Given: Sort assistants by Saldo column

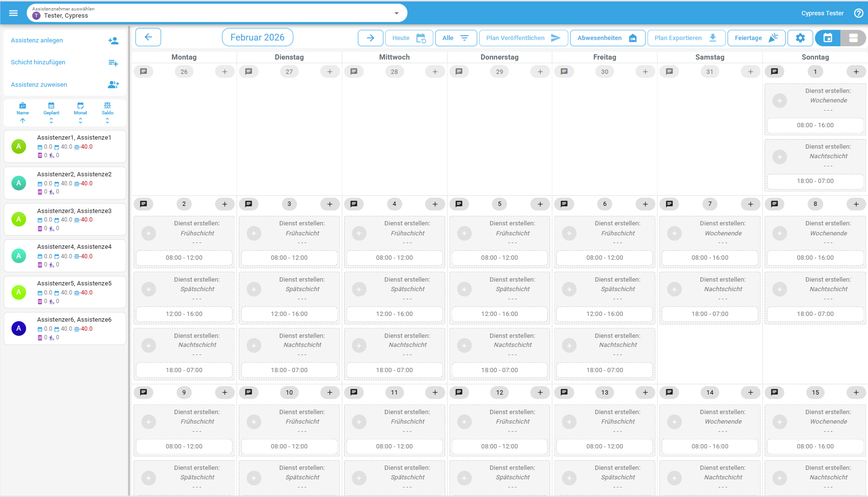Looking at the screenshot, I should pos(107,113).
